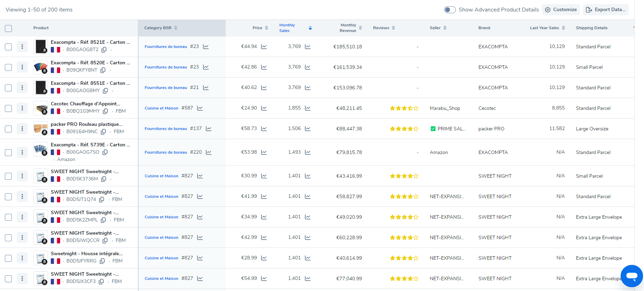Sort table by Monthly Sales column
The height and width of the screenshot is (291, 644).
point(310,28)
